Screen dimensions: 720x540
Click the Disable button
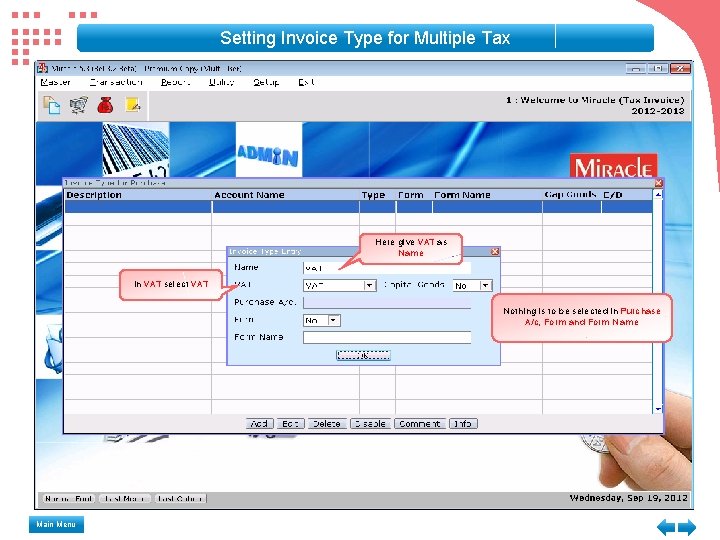point(370,423)
